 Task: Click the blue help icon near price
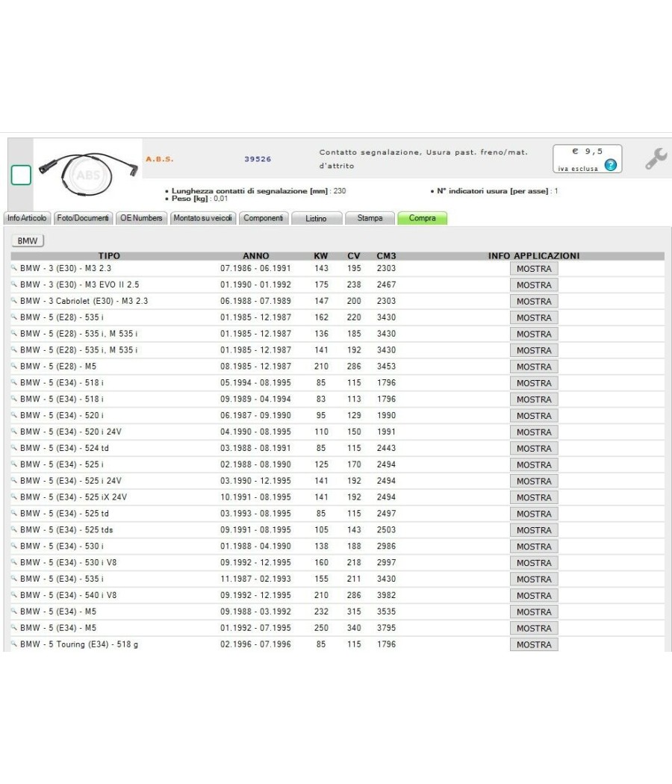(611, 164)
